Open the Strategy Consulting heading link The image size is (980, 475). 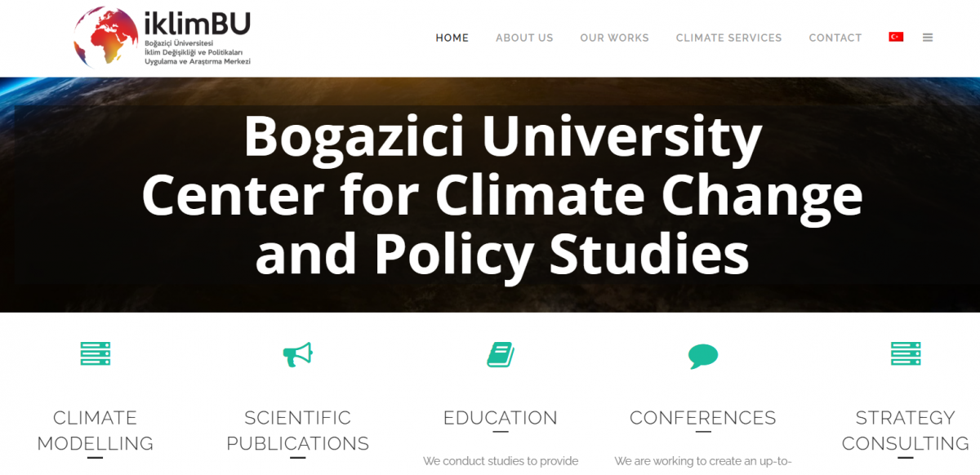(x=906, y=430)
